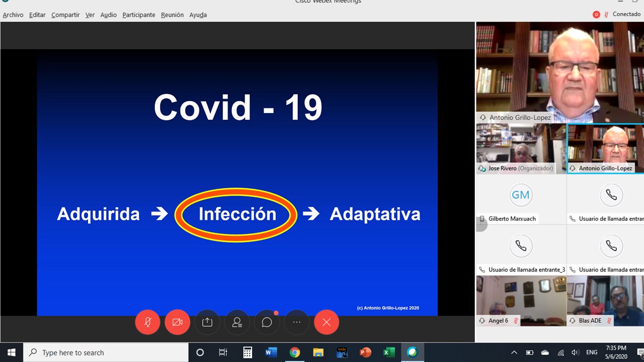Viewport: 644px width, 362px height.
Task: Select Gilberto Marxuach GM avatar
Action: [x=521, y=195]
